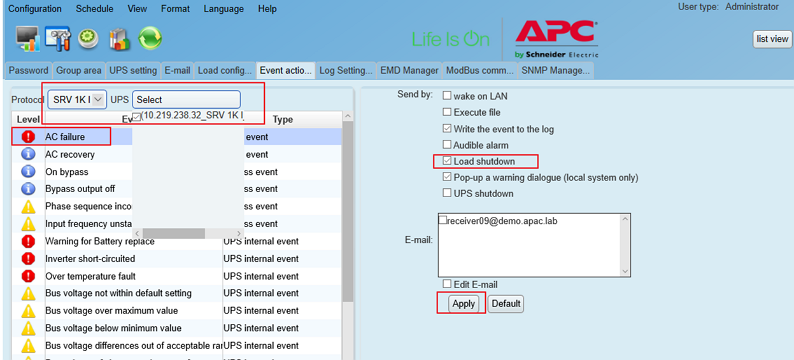Open the Protocol SRV 1K dropdown
The height and width of the screenshot is (360, 794).
pos(77,100)
